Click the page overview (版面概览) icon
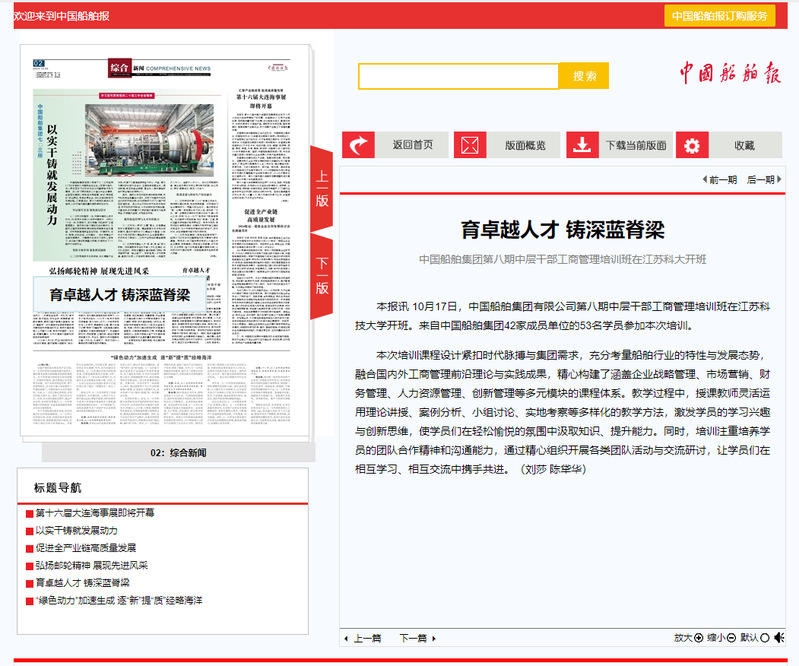The width and height of the screenshot is (799, 666). point(470,145)
